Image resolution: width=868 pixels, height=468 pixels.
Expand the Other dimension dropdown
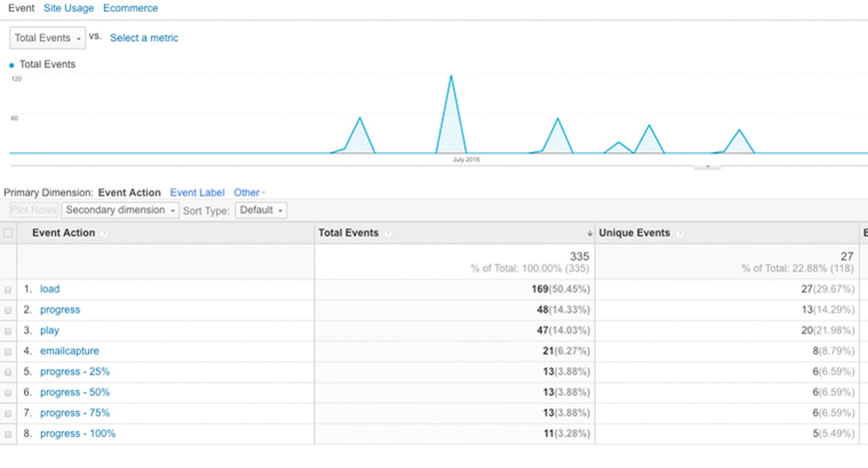[249, 192]
